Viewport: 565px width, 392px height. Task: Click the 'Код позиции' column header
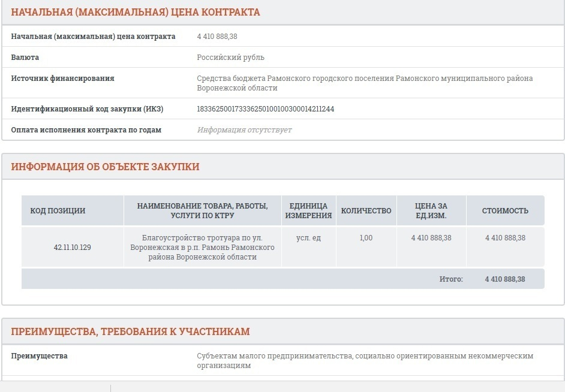tap(58, 211)
